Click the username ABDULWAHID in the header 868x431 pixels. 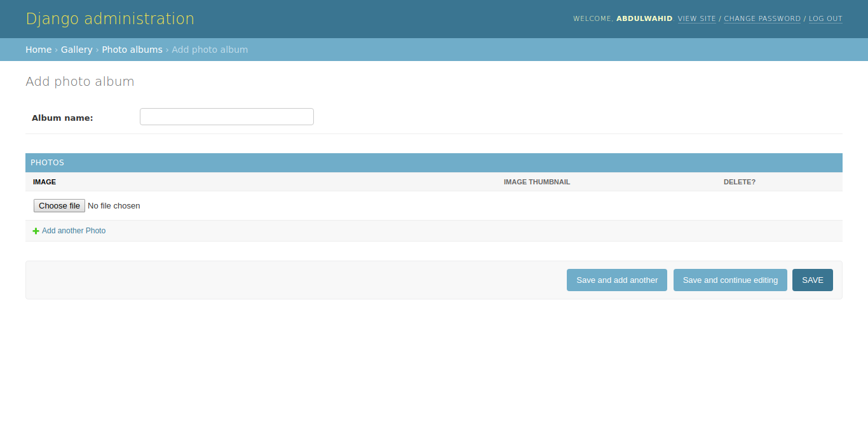644,19
